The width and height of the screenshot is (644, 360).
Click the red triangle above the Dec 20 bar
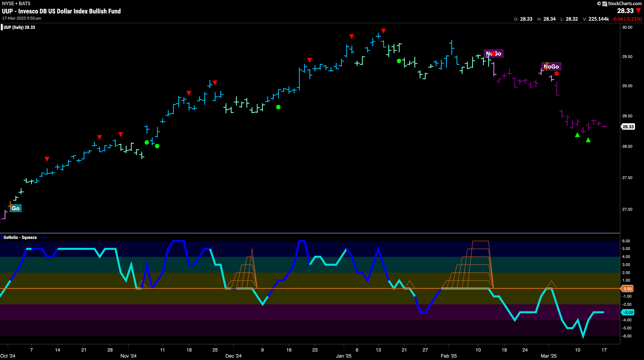pos(310,60)
